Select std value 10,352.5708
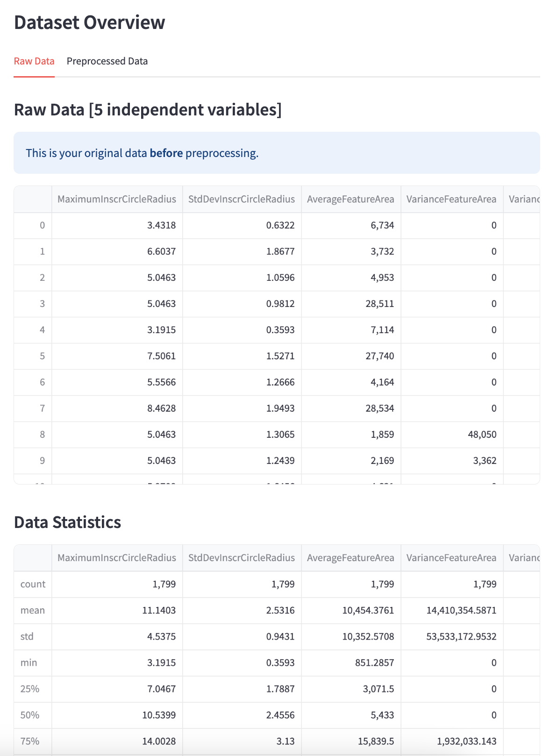This screenshot has height=756, width=557. [351, 637]
